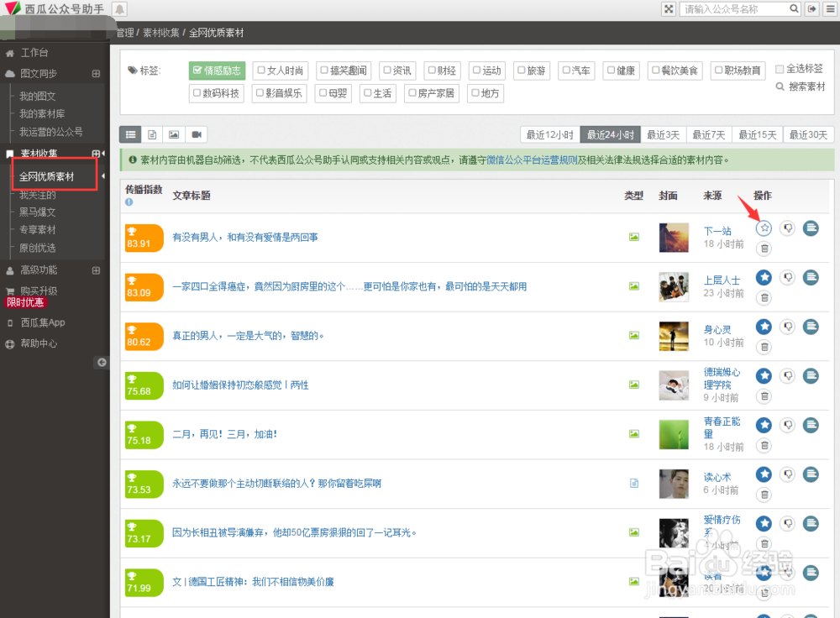Check the 房产家居 tag
This screenshot has height=618, width=840.
pyautogui.click(x=431, y=93)
